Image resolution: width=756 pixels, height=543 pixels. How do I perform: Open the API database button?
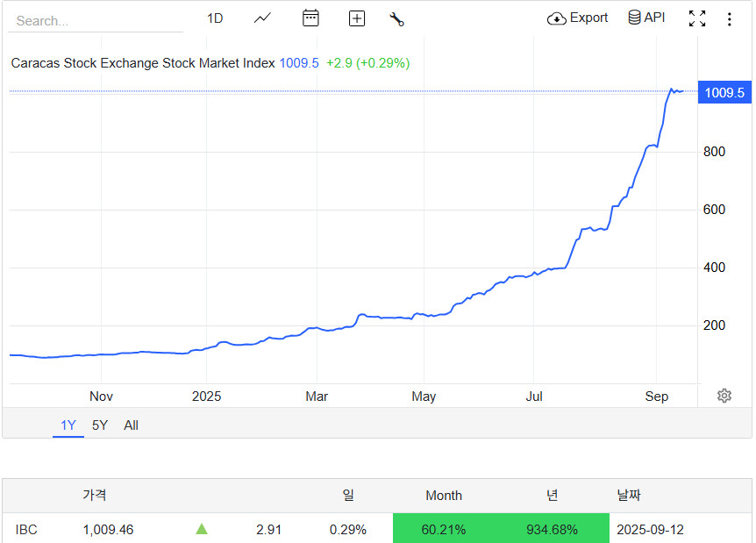point(646,18)
